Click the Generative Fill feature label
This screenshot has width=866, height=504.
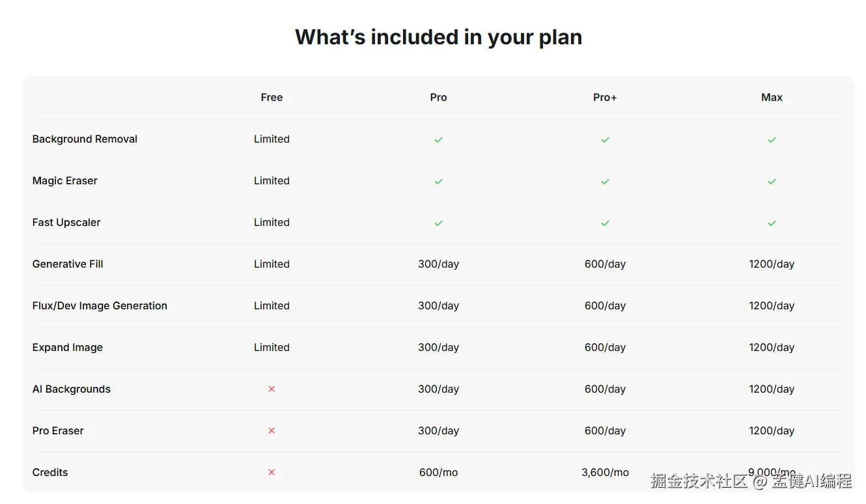pyautogui.click(x=68, y=264)
